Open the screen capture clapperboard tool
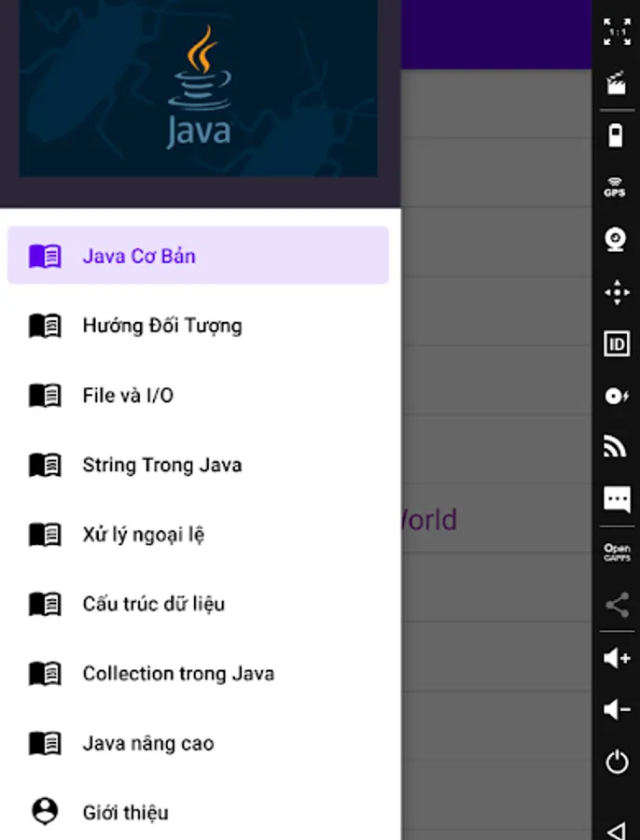Image resolution: width=640 pixels, height=840 pixels. click(617, 83)
